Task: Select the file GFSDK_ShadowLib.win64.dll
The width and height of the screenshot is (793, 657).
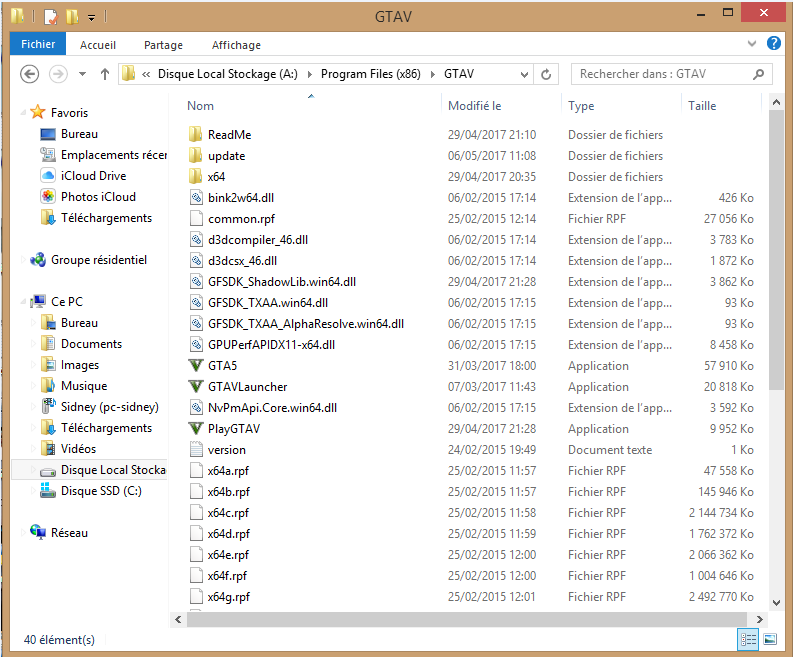Action: coord(282,282)
